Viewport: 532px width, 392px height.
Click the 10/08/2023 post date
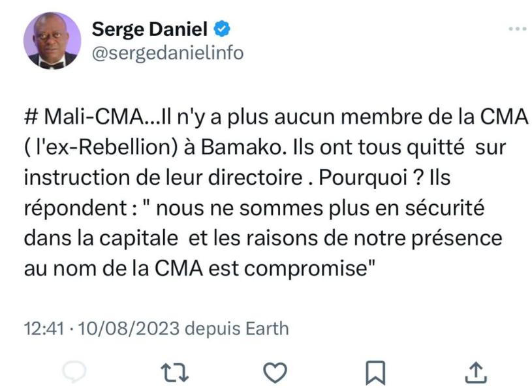(x=129, y=327)
